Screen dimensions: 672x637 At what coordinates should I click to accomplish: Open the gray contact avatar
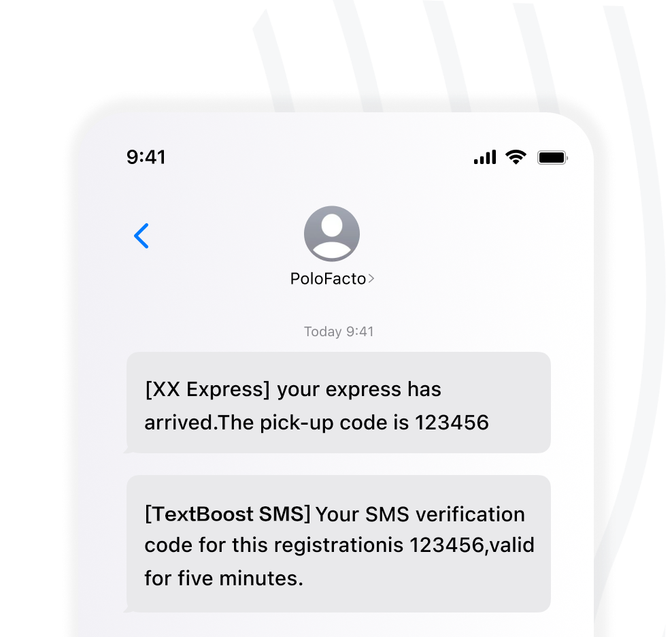(x=332, y=234)
